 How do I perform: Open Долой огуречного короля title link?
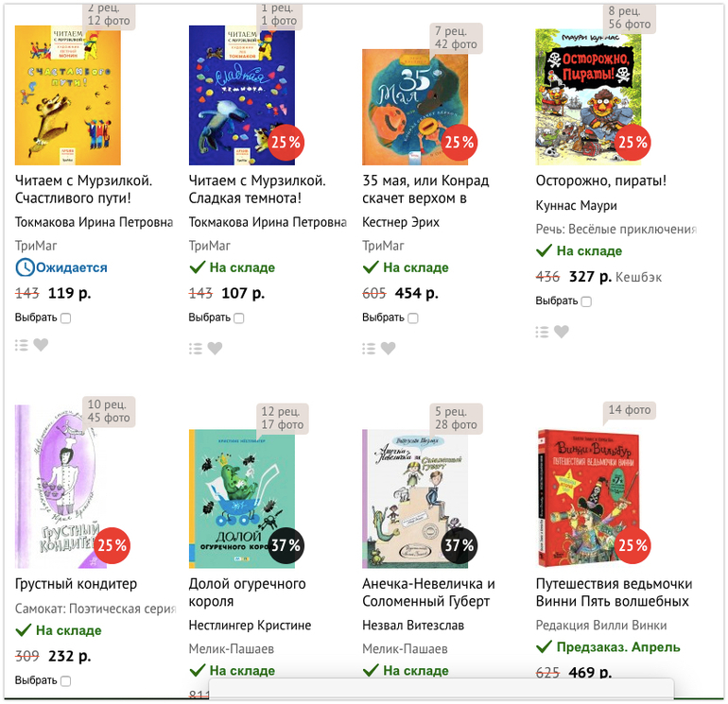(x=247, y=592)
